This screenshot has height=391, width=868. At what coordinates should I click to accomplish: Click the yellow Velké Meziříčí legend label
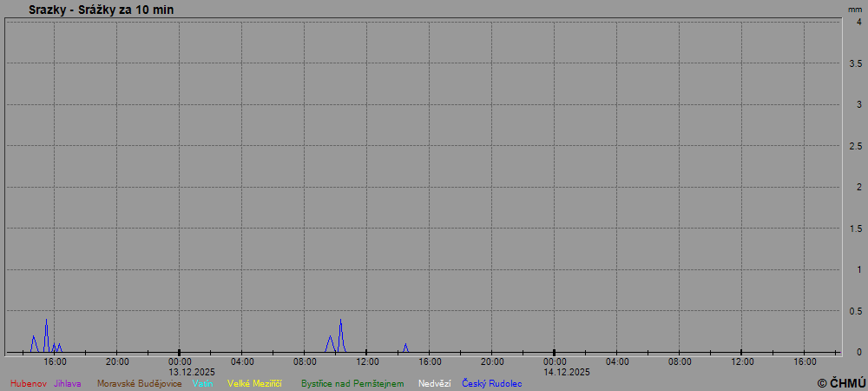tap(254, 383)
